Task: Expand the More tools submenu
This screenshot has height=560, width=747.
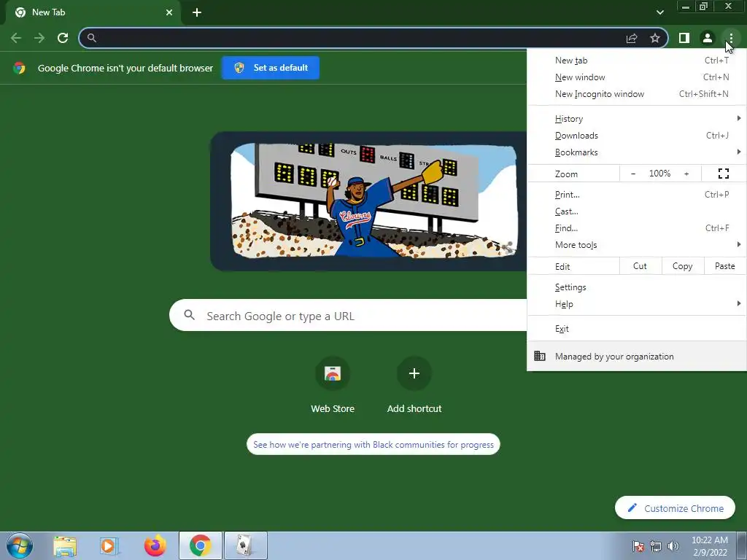Action: click(637, 244)
